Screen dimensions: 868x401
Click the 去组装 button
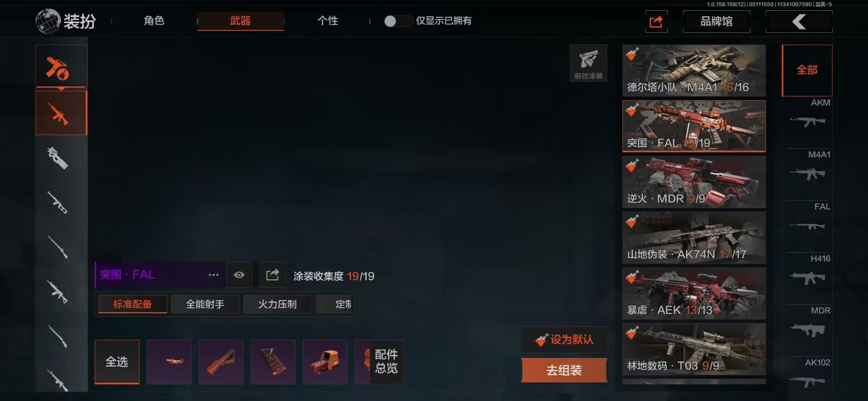[x=564, y=370]
